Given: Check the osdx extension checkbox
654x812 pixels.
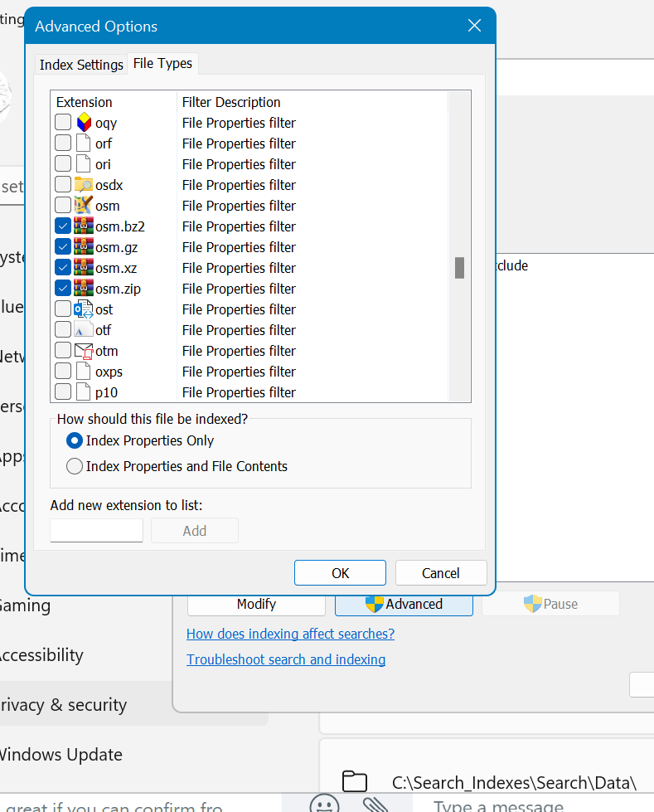Looking at the screenshot, I should [63, 184].
